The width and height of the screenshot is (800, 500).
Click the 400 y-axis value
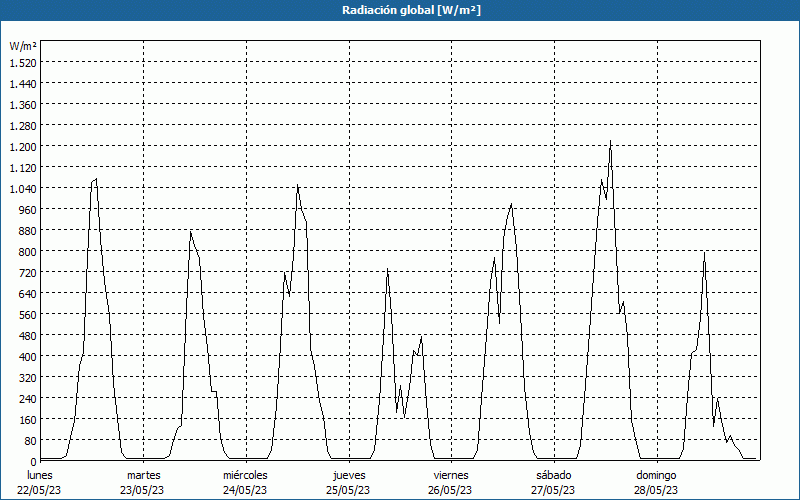pyautogui.click(x=28, y=356)
